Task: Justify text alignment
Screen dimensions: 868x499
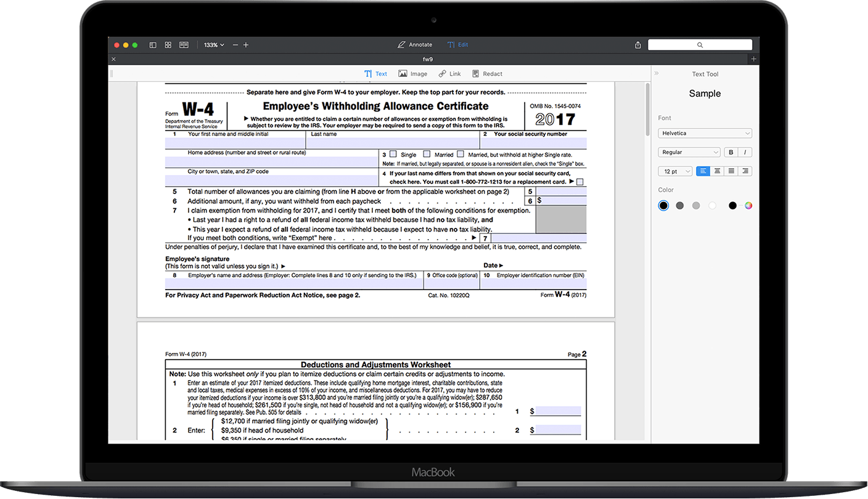Action: (x=731, y=171)
